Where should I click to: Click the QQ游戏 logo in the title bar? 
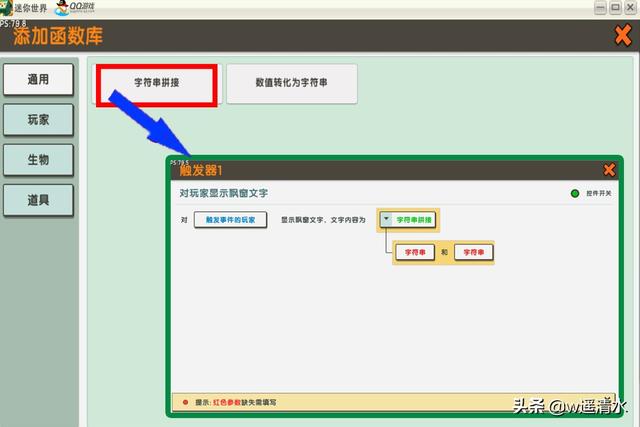tap(75, 7)
